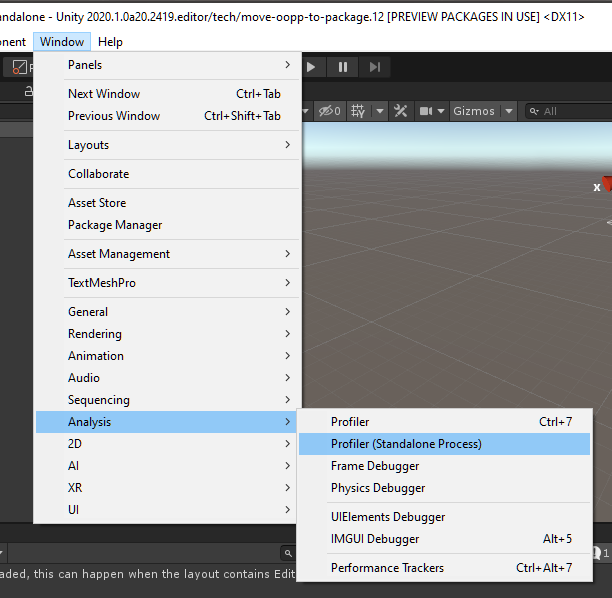Toggle the Pause button

click(343, 67)
